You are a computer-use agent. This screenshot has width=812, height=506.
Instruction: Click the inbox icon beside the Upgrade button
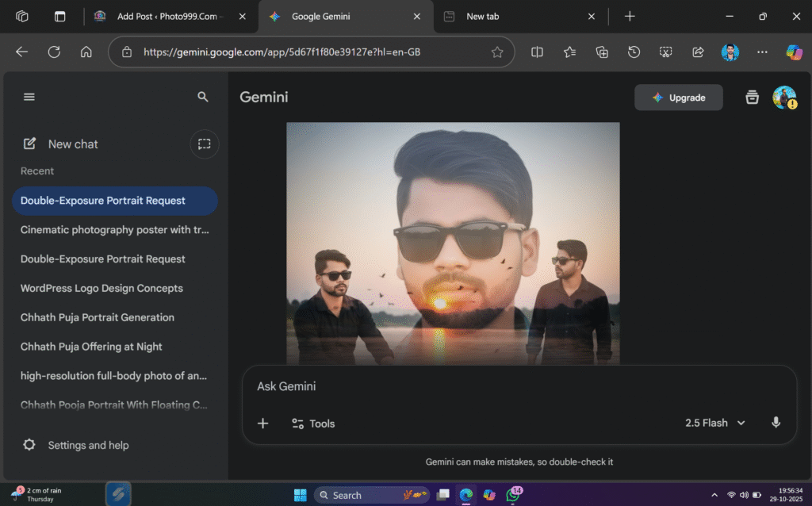click(751, 97)
